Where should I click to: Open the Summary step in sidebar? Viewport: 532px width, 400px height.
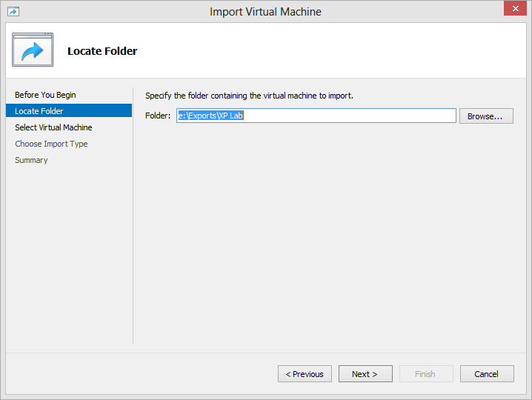31,160
